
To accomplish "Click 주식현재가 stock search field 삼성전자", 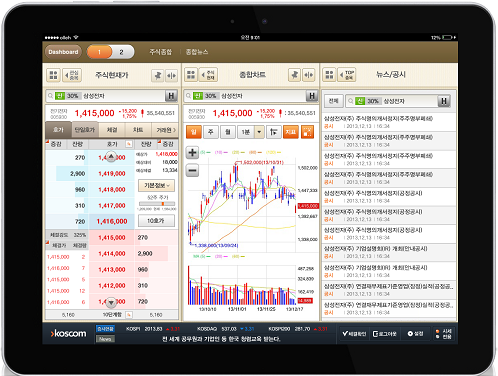I will [105, 96].
